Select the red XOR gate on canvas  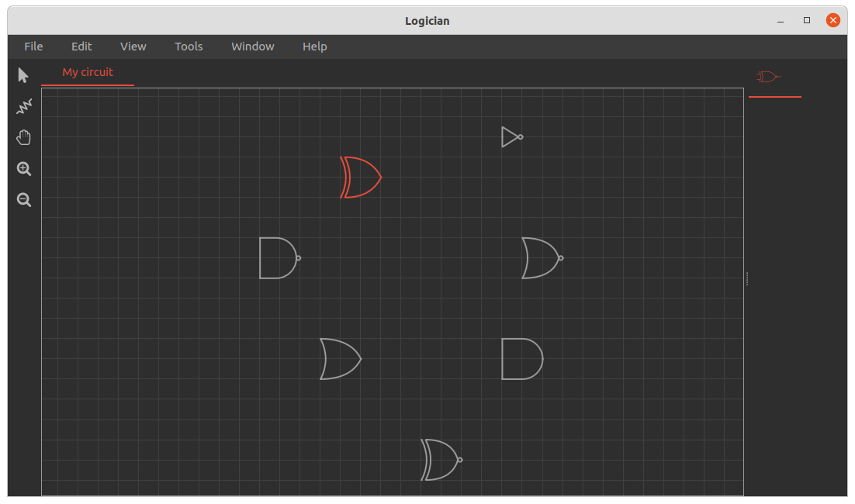coord(360,178)
